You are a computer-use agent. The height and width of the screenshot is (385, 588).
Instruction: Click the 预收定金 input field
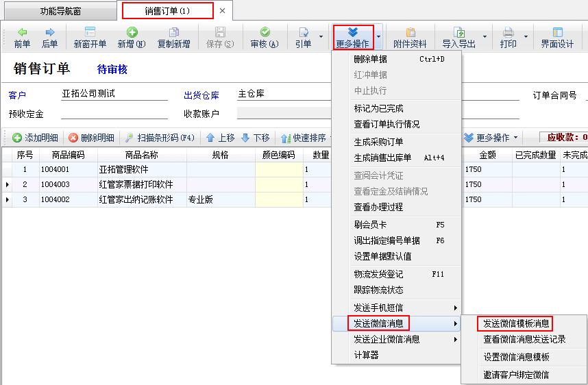pos(114,114)
